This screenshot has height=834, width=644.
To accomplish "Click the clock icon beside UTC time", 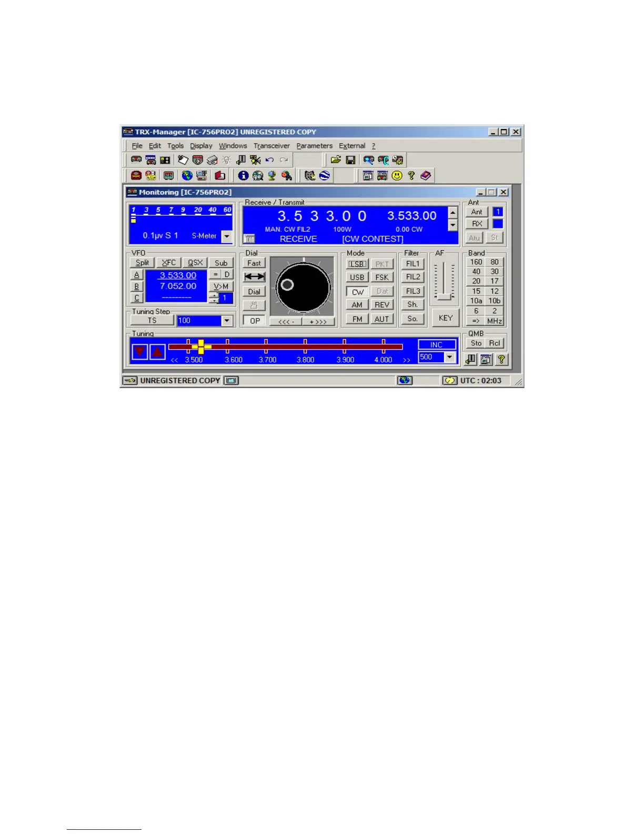I will [x=450, y=380].
